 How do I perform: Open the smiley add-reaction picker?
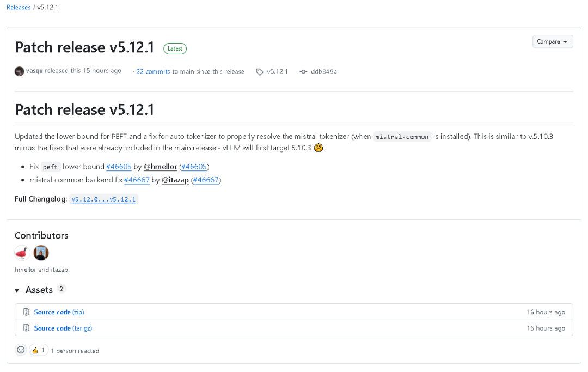point(21,350)
